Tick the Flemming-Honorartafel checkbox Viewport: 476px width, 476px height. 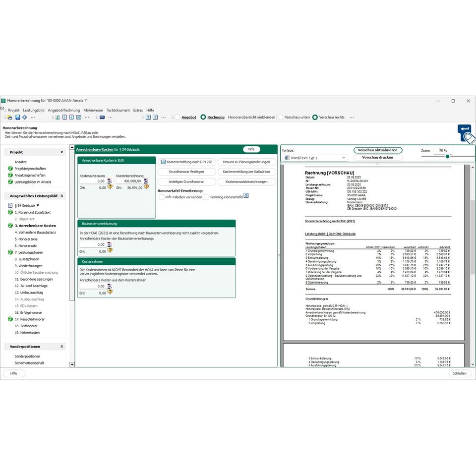205,197
